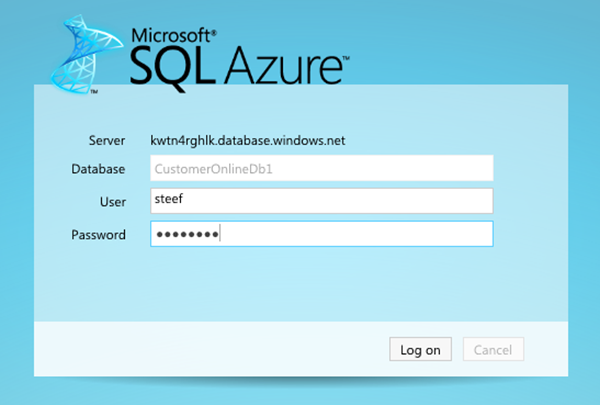The height and width of the screenshot is (405, 600).
Task: Focus the Database field showing CustomerOnlineDb1
Action: pyautogui.click(x=322, y=169)
